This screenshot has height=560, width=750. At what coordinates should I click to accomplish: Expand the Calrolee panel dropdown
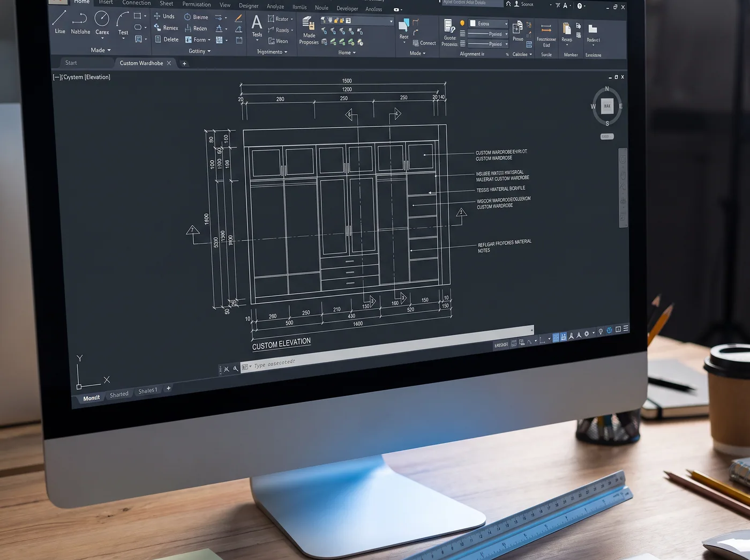coord(522,54)
